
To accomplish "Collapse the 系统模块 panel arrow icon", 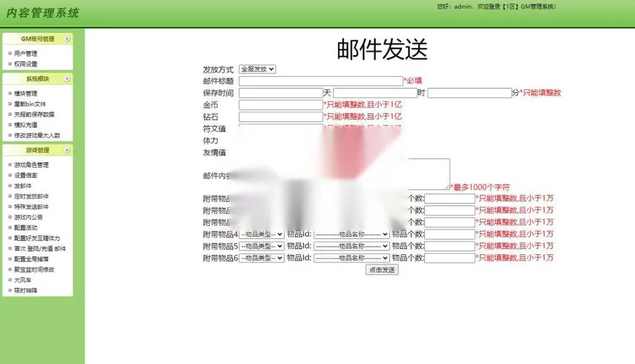I will (x=67, y=79).
